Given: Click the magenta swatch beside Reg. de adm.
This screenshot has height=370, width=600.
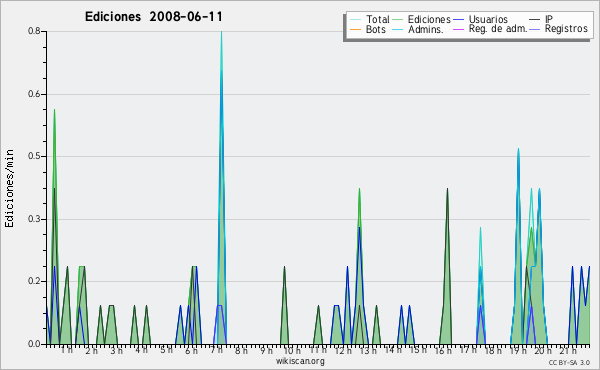Looking at the screenshot, I should pos(458,30).
